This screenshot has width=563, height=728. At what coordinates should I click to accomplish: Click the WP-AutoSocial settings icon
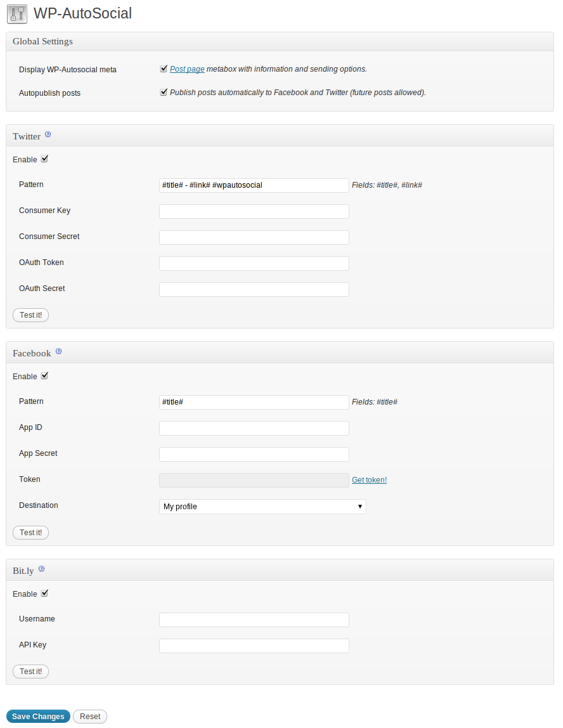coord(17,13)
